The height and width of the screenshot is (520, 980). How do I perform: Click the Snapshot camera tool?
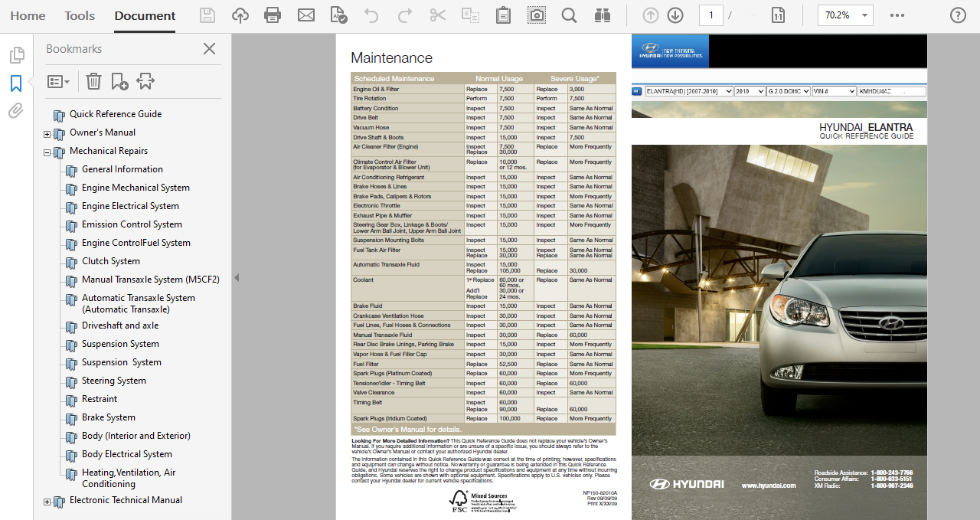pos(537,15)
